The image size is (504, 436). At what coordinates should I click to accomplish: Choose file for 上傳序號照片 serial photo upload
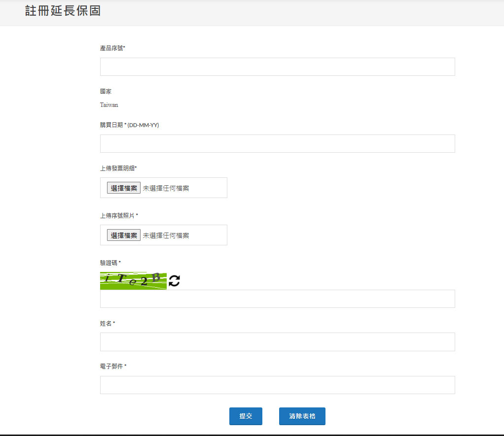tap(124, 235)
